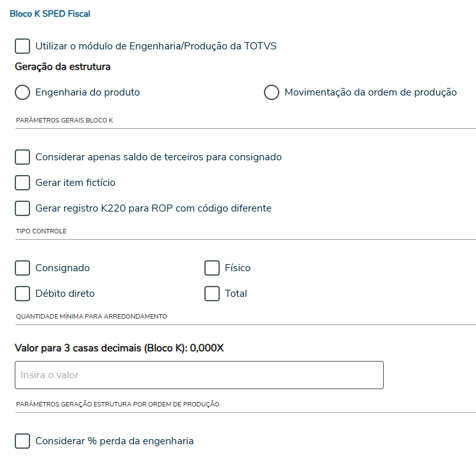Click the Tipo Controle section label
Screen dimensions: 476x459
click(41, 231)
